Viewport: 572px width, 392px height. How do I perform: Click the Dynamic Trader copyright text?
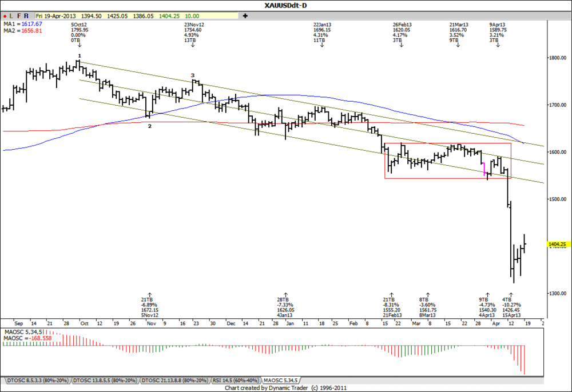[286, 388]
